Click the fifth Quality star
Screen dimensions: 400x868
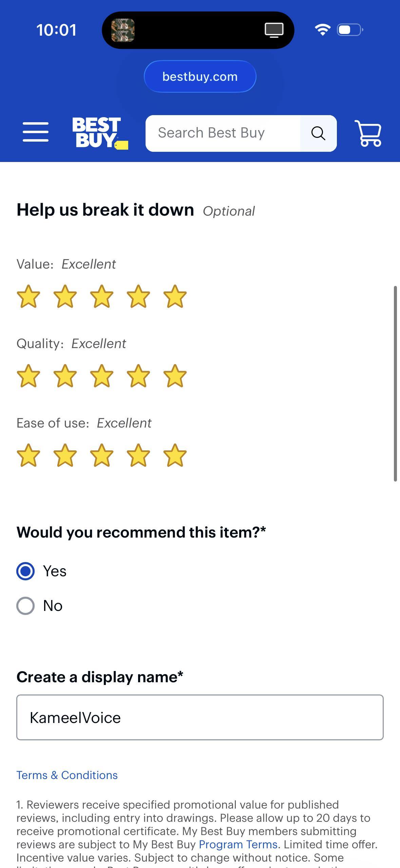(174, 376)
